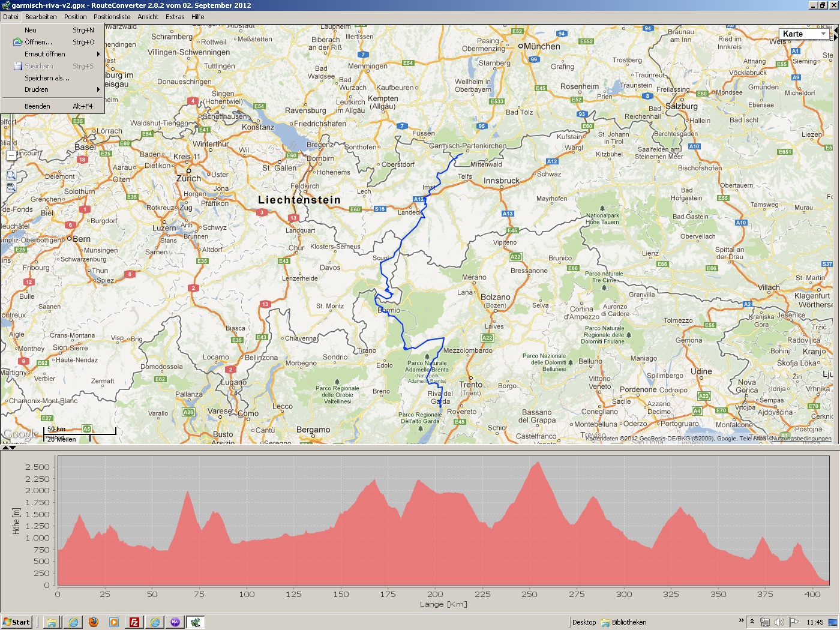The image size is (840, 630).
Task: Click the Höhe [m] axis label
Action: 16,521
